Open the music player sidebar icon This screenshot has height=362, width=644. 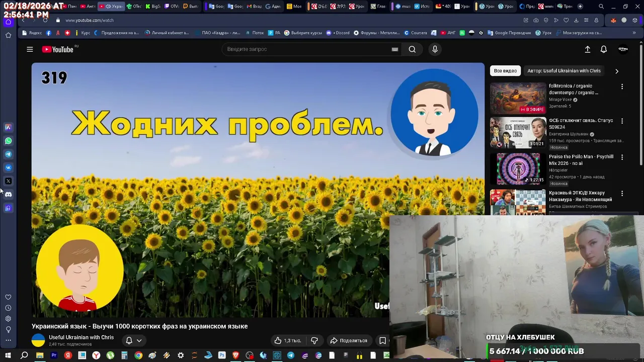(8, 208)
